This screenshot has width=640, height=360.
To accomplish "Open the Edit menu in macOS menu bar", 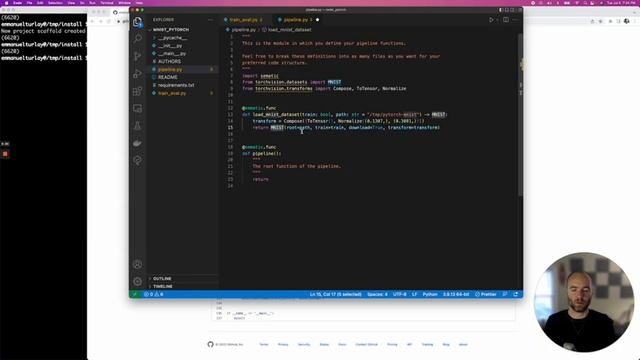I will 40,3.
